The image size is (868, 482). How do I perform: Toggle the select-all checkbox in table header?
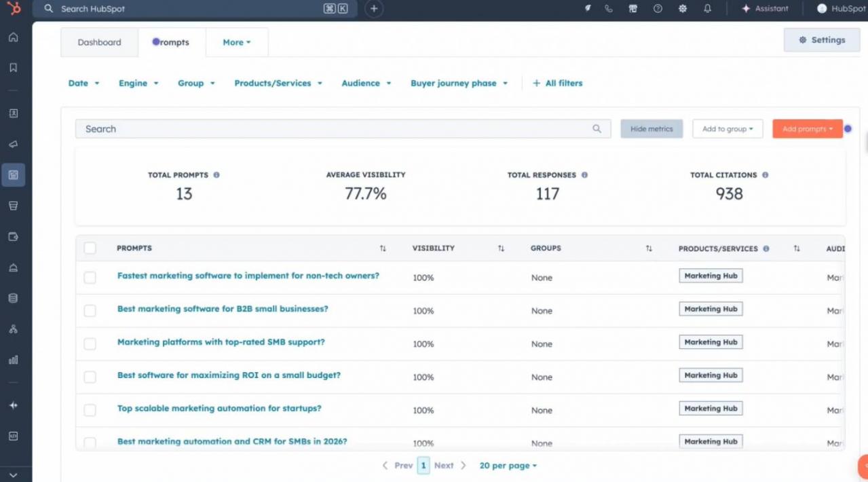click(x=90, y=248)
